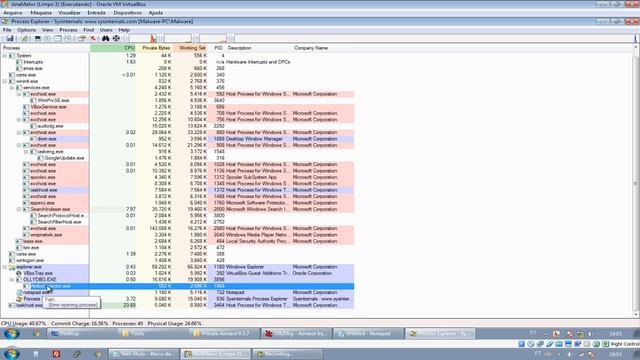Click the binoculars Find Handle or DLL icon
The width and height of the screenshot is (640, 360).
[x=106, y=38]
